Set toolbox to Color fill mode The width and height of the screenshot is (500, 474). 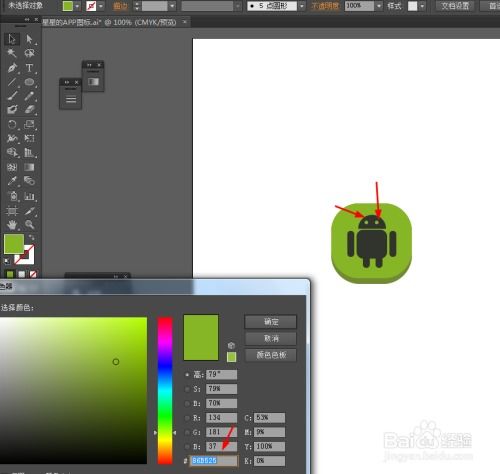click(x=10, y=274)
